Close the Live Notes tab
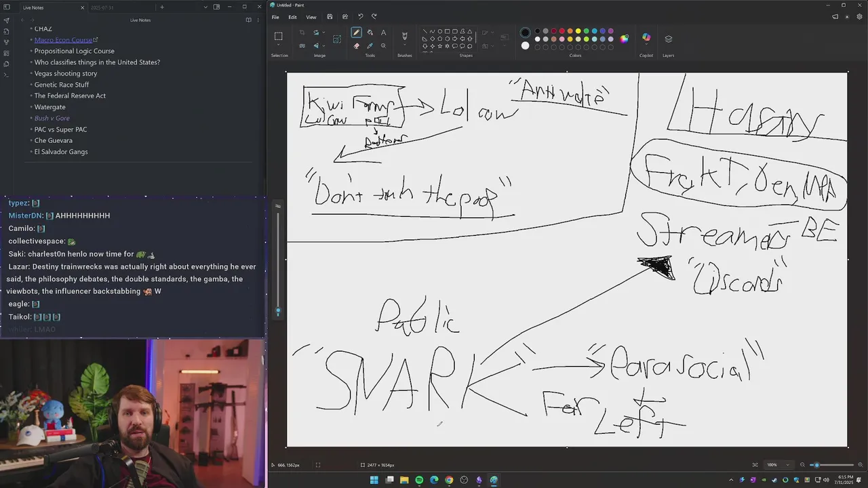 coord(82,7)
